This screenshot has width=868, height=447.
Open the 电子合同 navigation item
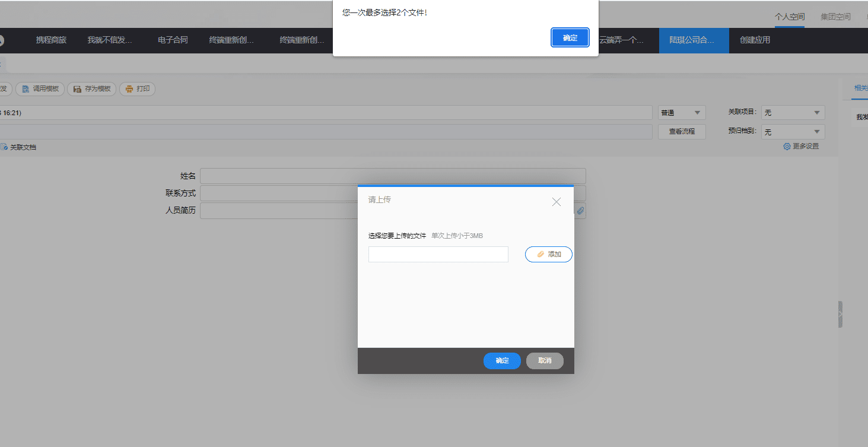pyautogui.click(x=173, y=40)
